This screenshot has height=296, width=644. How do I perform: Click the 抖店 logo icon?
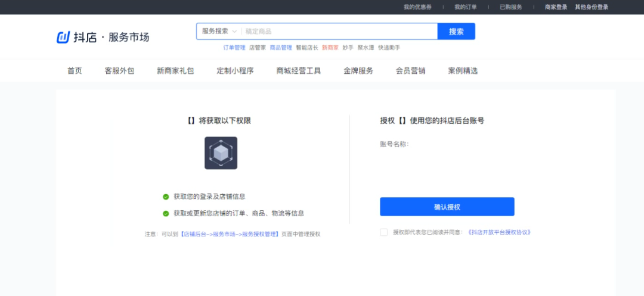point(63,38)
